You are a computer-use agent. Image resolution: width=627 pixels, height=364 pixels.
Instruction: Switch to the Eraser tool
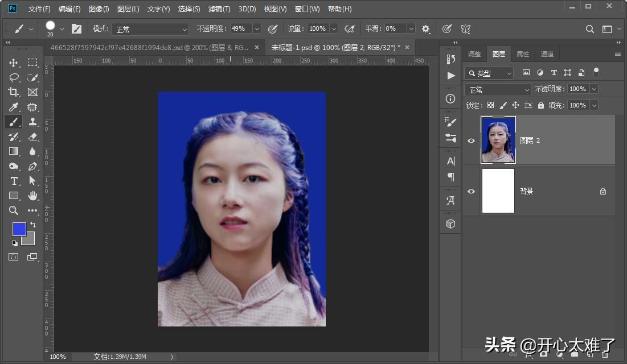(32, 136)
